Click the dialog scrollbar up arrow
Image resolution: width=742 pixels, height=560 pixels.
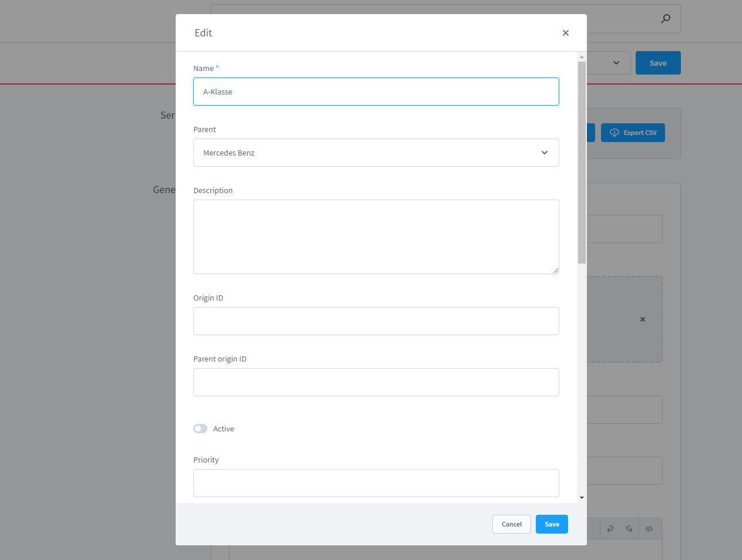point(582,57)
